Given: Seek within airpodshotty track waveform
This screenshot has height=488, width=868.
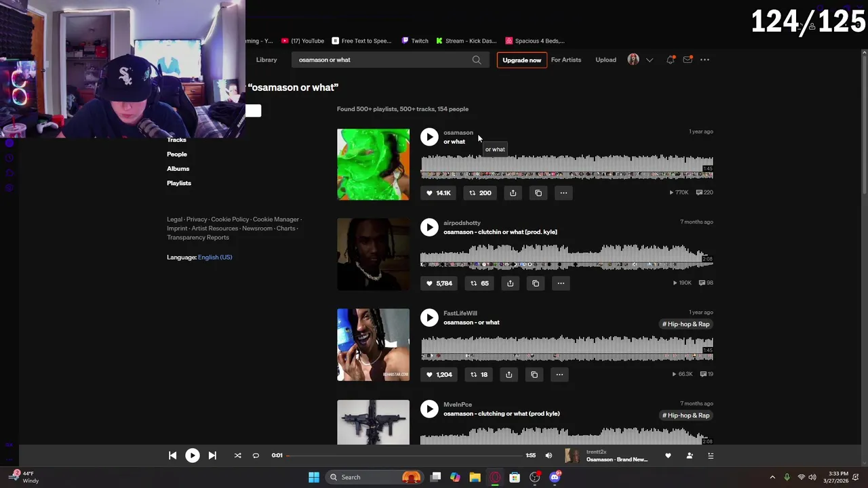Looking at the screenshot, I should [x=566, y=257].
